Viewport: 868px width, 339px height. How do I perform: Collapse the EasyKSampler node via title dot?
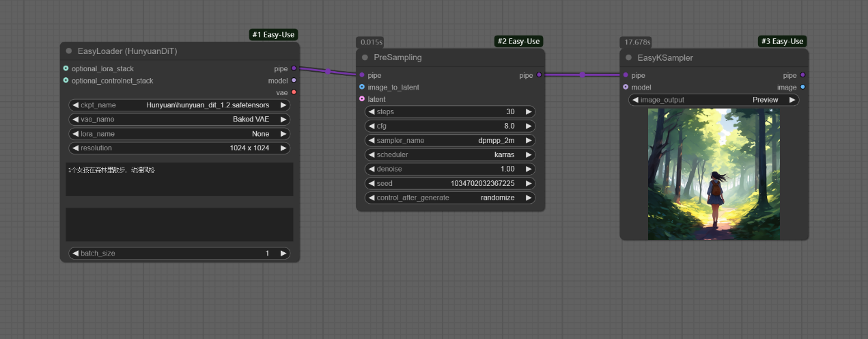[629, 58]
